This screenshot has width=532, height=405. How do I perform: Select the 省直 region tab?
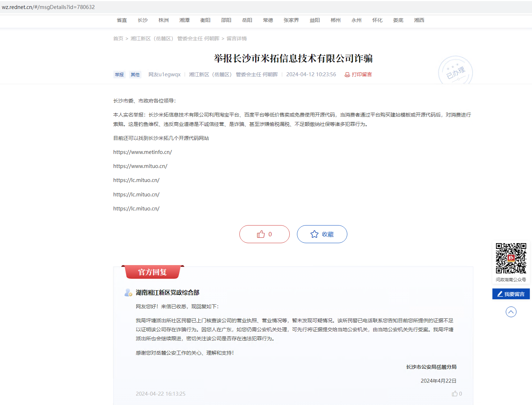[122, 20]
